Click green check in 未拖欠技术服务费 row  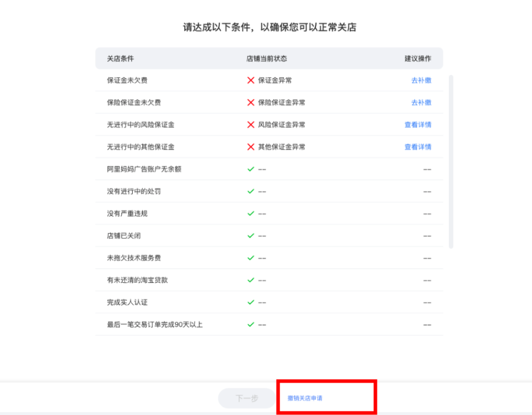coord(251,258)
